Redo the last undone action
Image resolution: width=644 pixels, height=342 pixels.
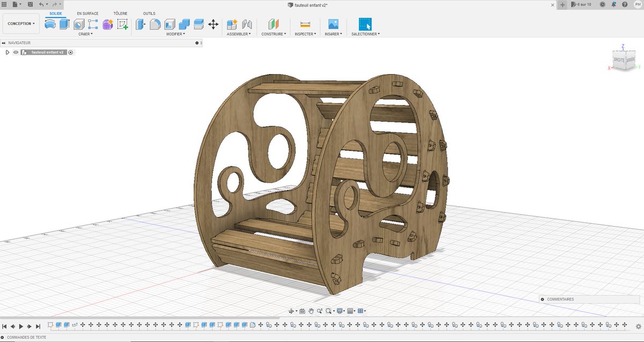[55, 4]
